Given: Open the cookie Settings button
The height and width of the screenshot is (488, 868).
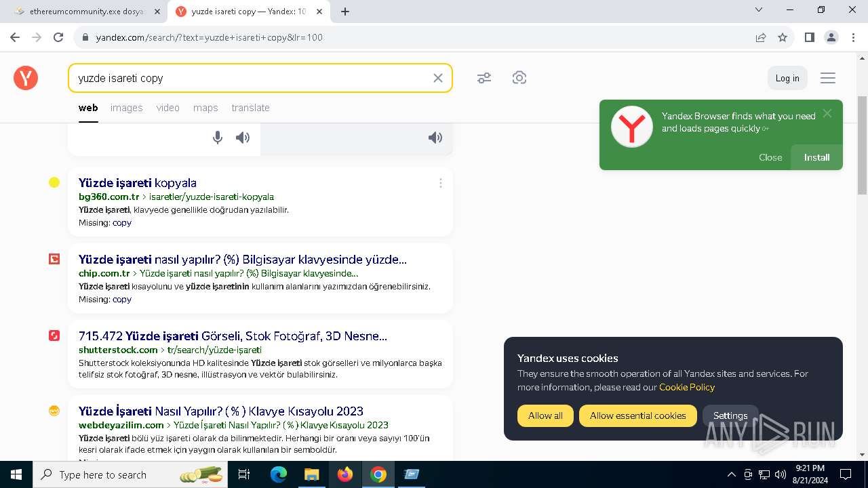Looking at the screenshot, I should [730, 415].
